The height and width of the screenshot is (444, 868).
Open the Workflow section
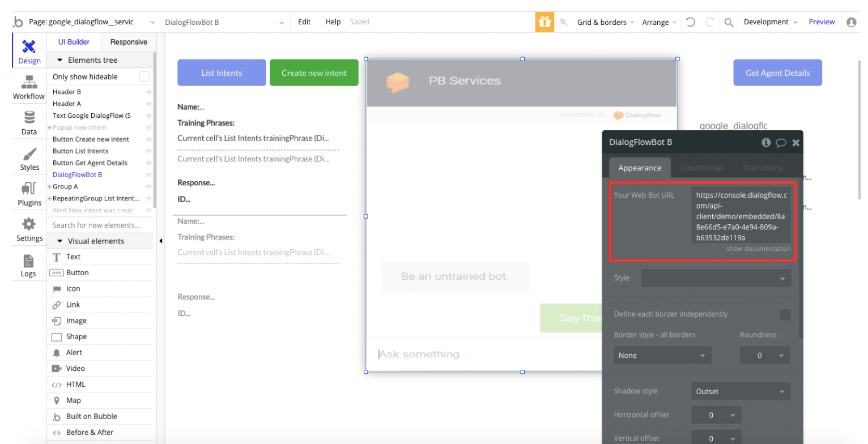point(29,87)
